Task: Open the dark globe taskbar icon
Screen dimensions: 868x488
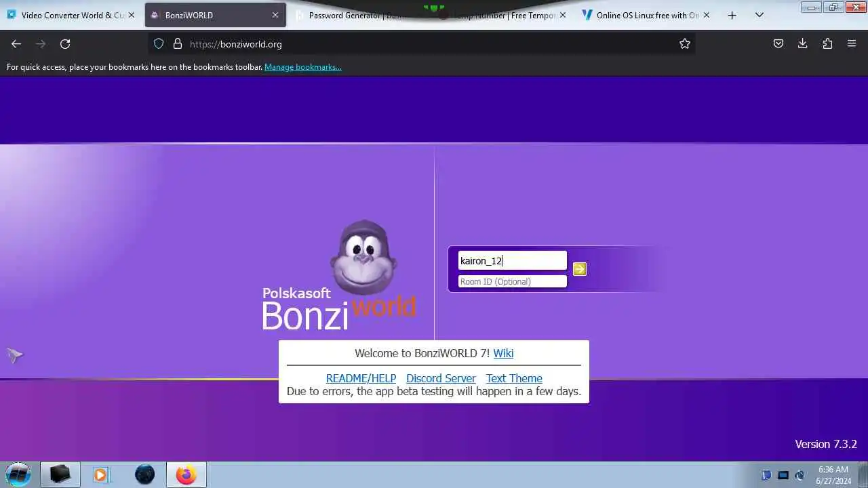Action: pyautogui.click(x=144, y=474)
